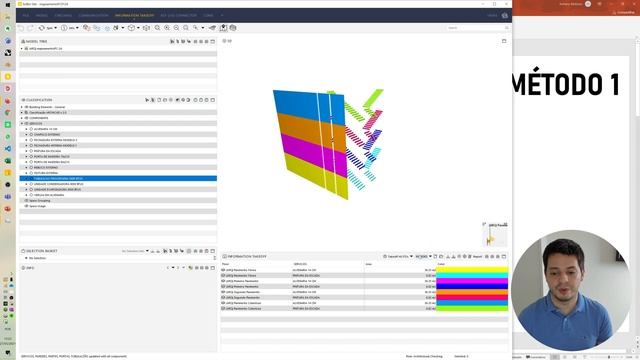
Task: Click the magnifier zoom-to-fit icon in toolbar
Action: point(158,28)
